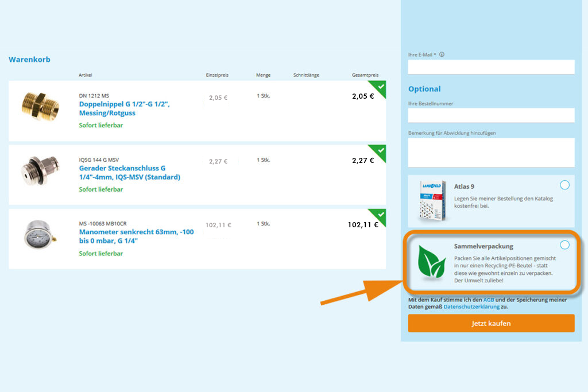
Task: Open the Steckanschluss fitting product image
Action: (x=40, y=170)
